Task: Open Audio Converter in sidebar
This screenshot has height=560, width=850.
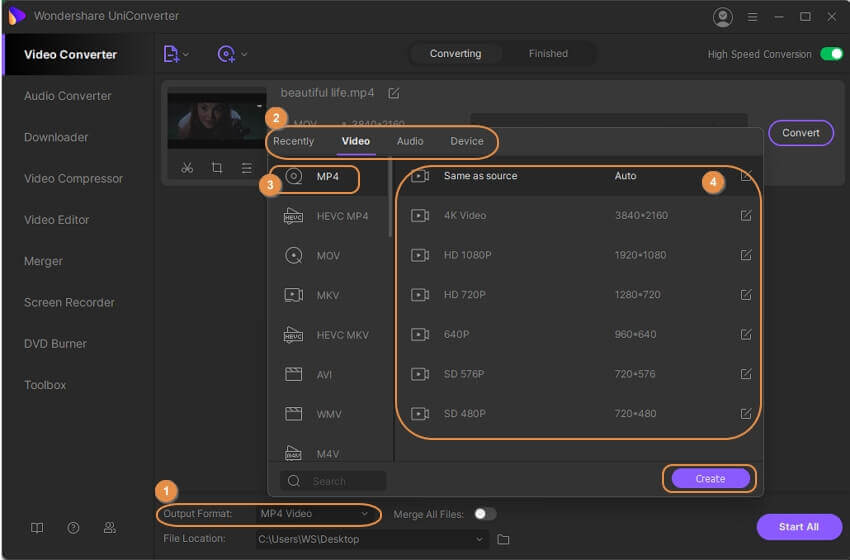Action: 68,96
